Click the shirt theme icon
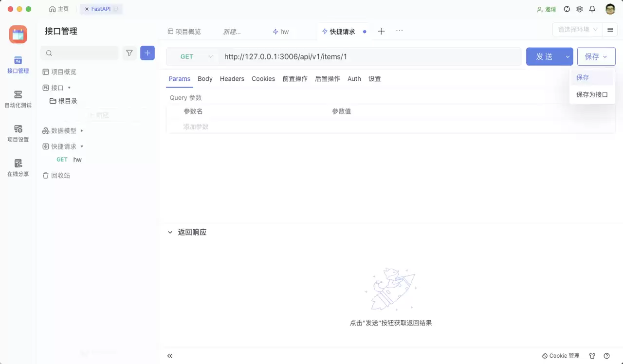623x364 pixels. (592, 356)
